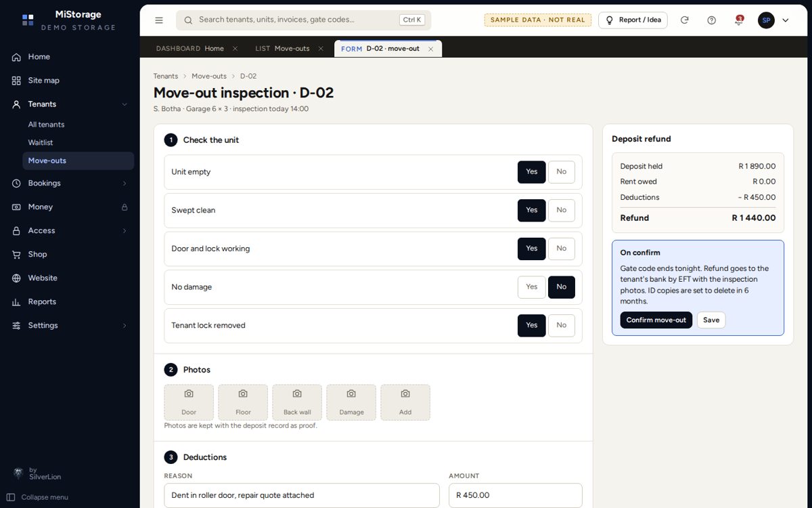Open the notifications bell icon
Image resolution: width=812 pixels, height=508 pixels.
(x=739, y=20)
